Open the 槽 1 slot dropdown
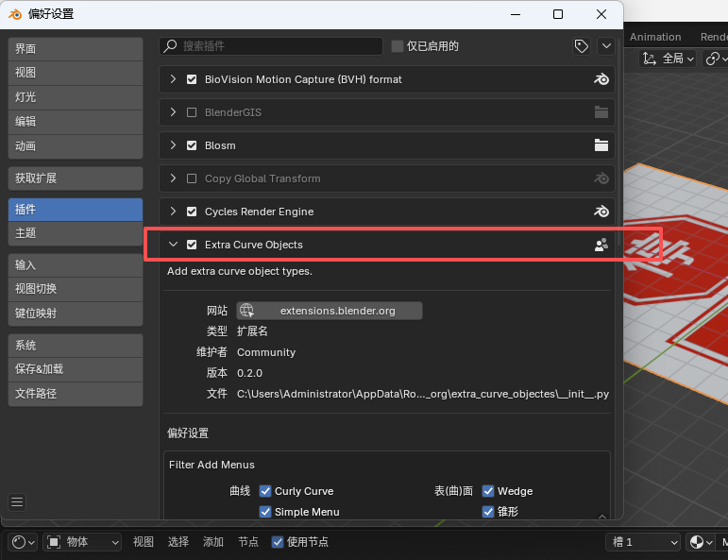 click(x=642, y=542)
